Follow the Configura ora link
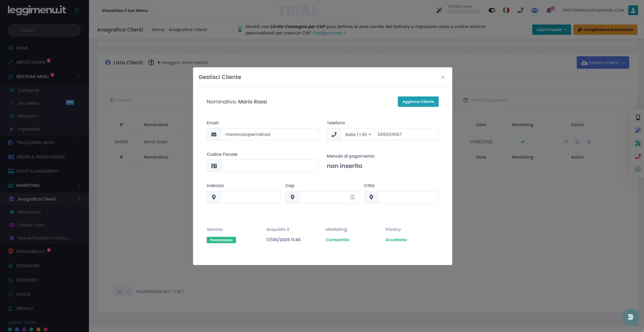Image resolution: width=644 pixels, height=332 pixels. (329, 33)
